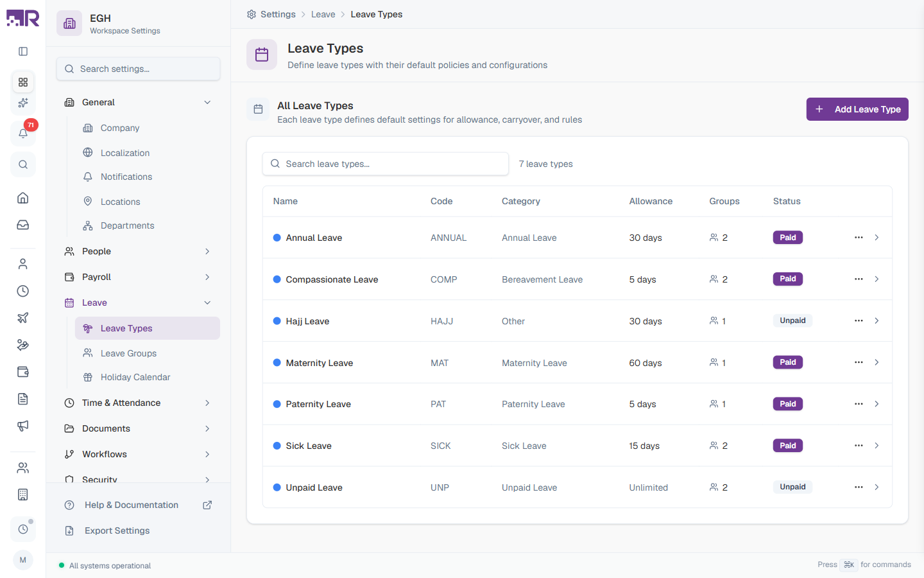924x578 pixels.
Task: Open more options for Annual Leave
Action: click(x=859, y=238)
